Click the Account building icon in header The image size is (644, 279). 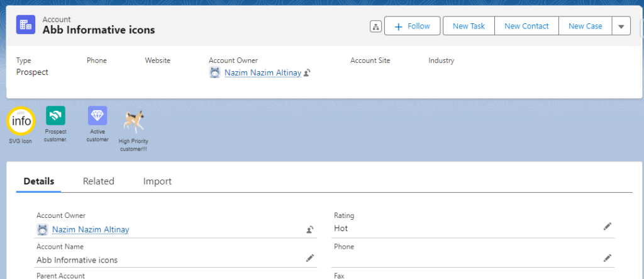(x=26, y=25)
